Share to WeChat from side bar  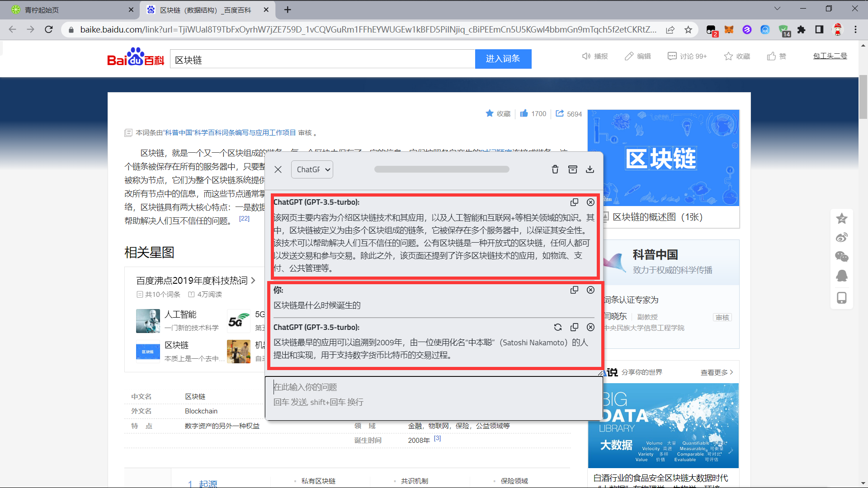842,257
